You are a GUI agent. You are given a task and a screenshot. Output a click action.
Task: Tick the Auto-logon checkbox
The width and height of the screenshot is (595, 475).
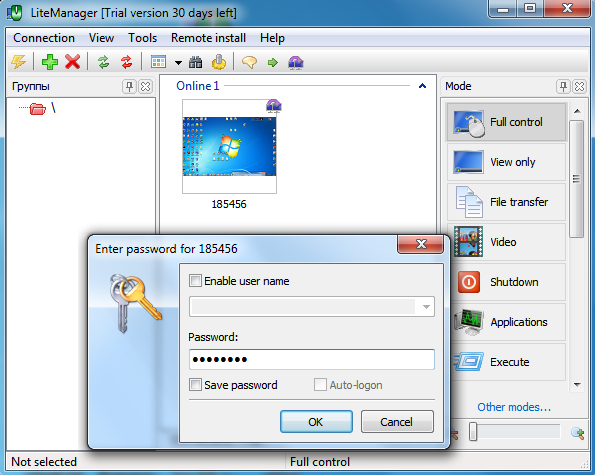pos(320,385)
